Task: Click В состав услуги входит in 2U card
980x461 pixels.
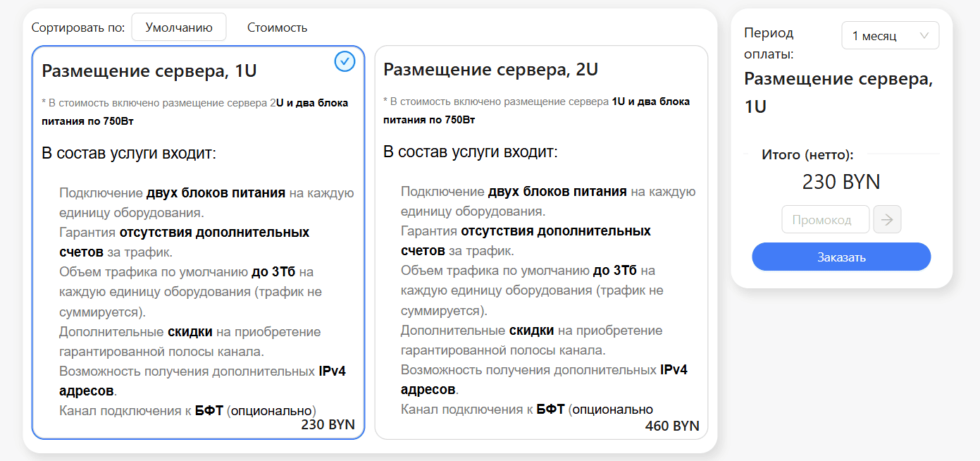Action: point(471,152)
